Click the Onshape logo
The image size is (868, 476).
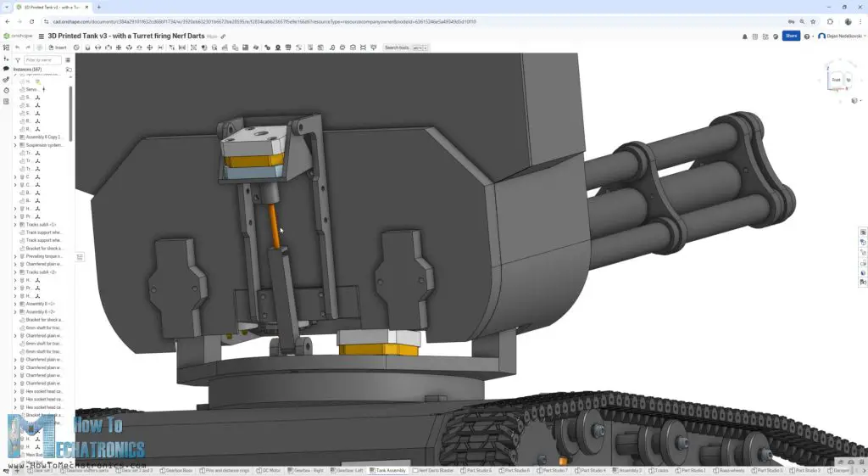tap(17, 36)
